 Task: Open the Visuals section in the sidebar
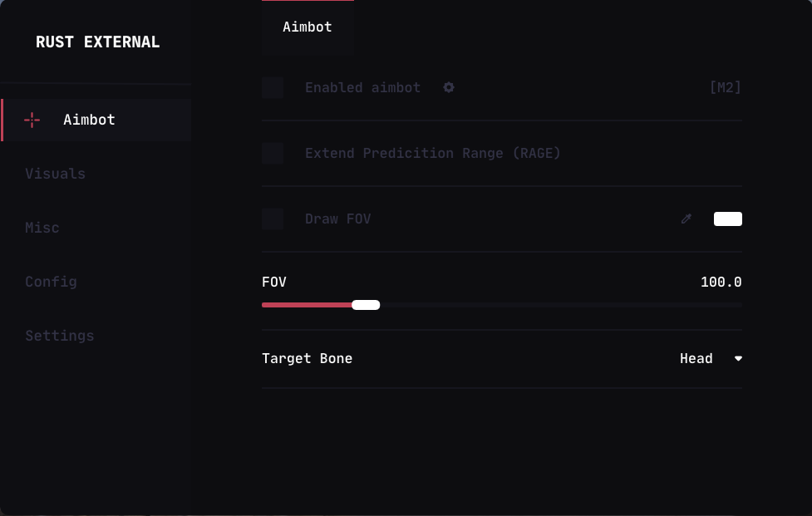55,174
